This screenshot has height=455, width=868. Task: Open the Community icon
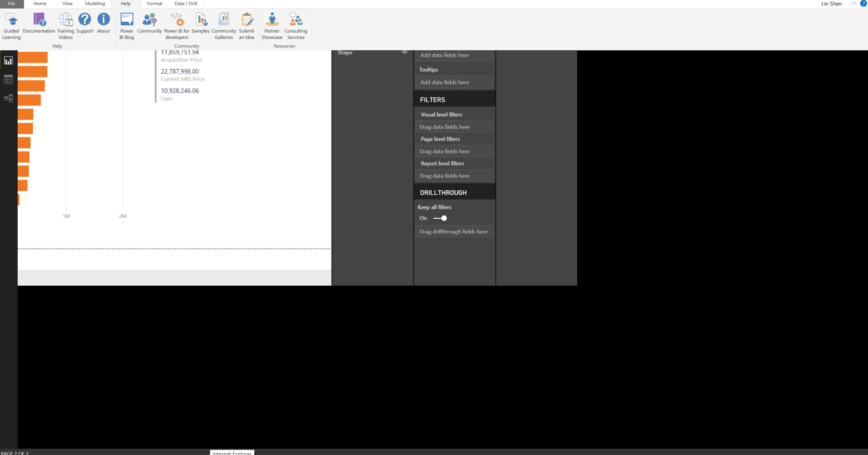[149, 23]
